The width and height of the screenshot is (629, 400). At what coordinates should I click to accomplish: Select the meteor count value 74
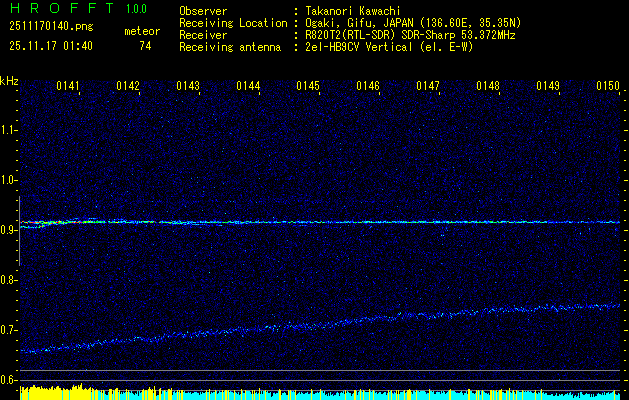(x=146, y=46)
